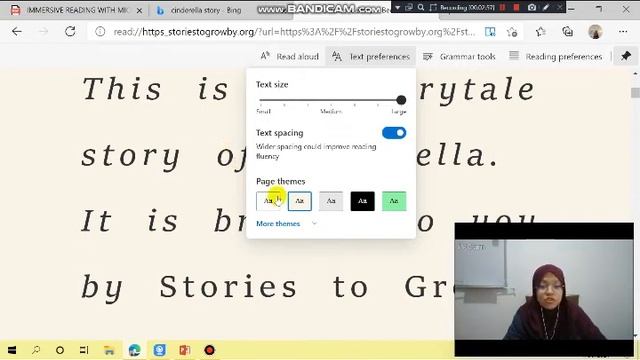Pin the Immersive Reader toolbar
Viewport: 640px width, 360px height.
pyautogui.click(x=626, y=56)
